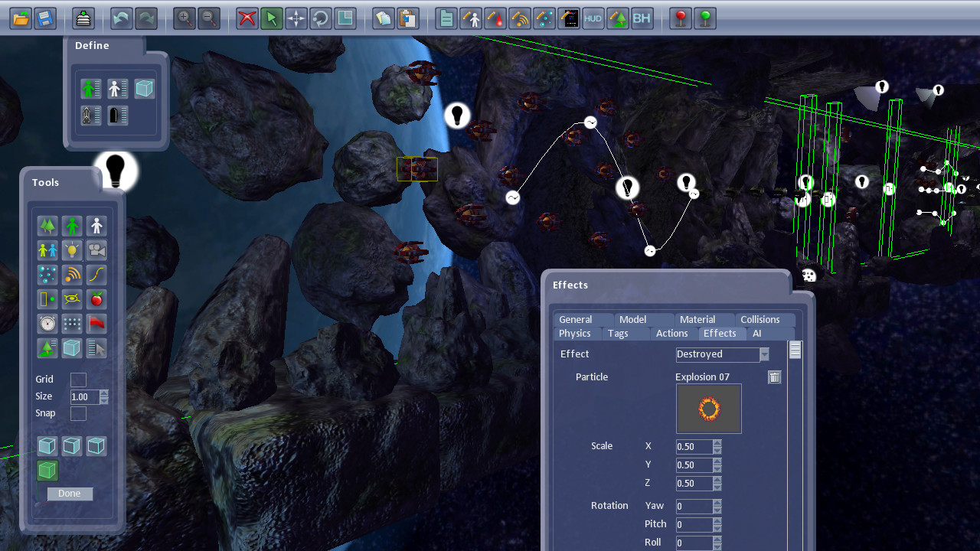This screenshot has height=551, width=980.
Task: Select the camera tool in Tools panel
Action: click(96, 250)
